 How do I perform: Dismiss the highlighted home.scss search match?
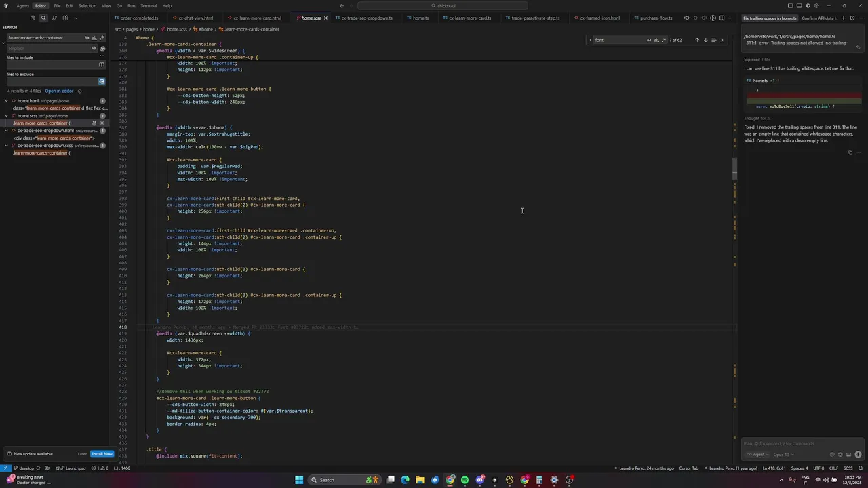coord(102,123)
